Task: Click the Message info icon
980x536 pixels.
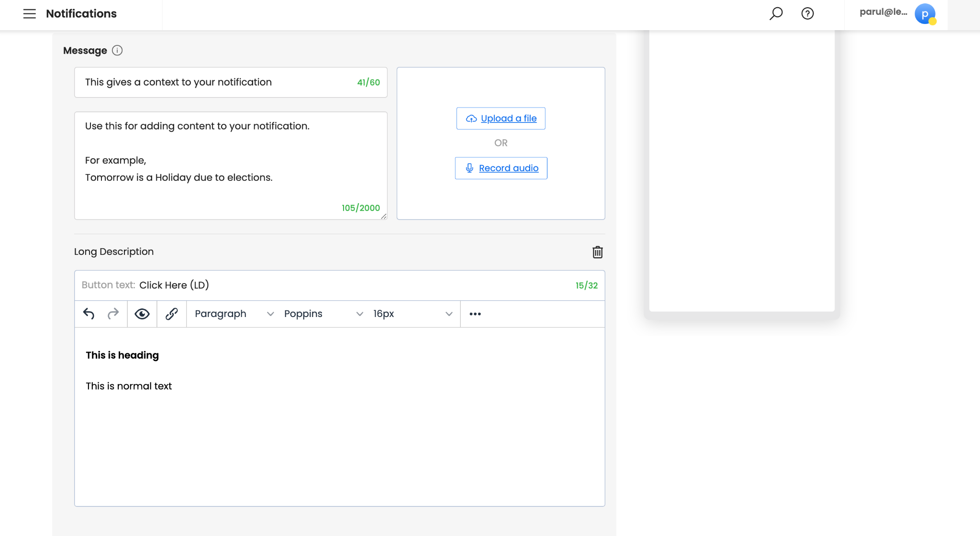Action: (117, 50)
